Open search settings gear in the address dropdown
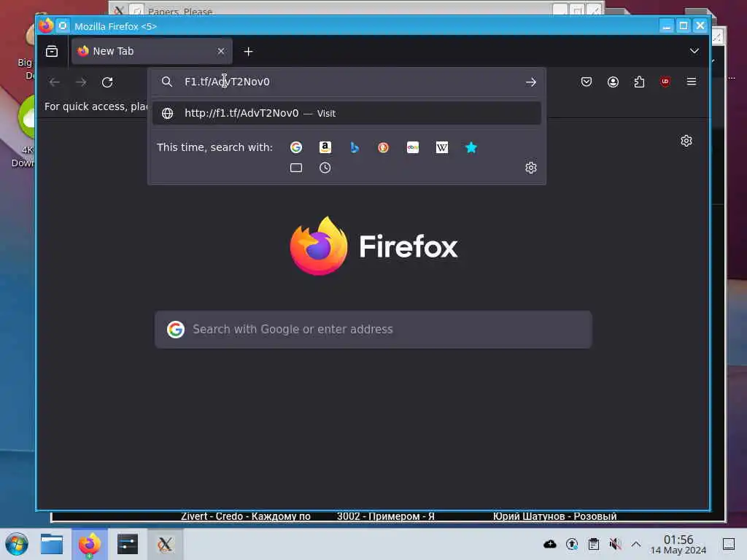 531,168
